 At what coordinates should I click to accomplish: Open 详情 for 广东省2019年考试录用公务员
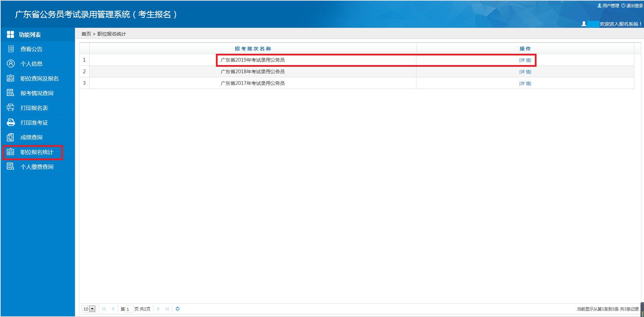pyautogui.click(x=525, y=60)
